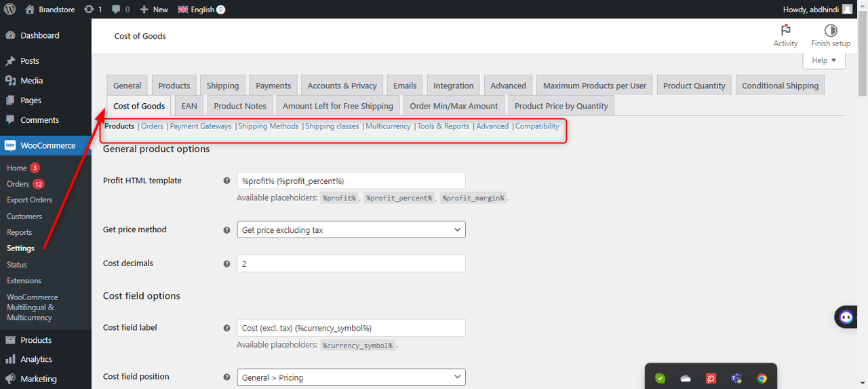The image size is (868, 389).
Task: Open the Shipping classes subsection link
Action: point(332,126)
